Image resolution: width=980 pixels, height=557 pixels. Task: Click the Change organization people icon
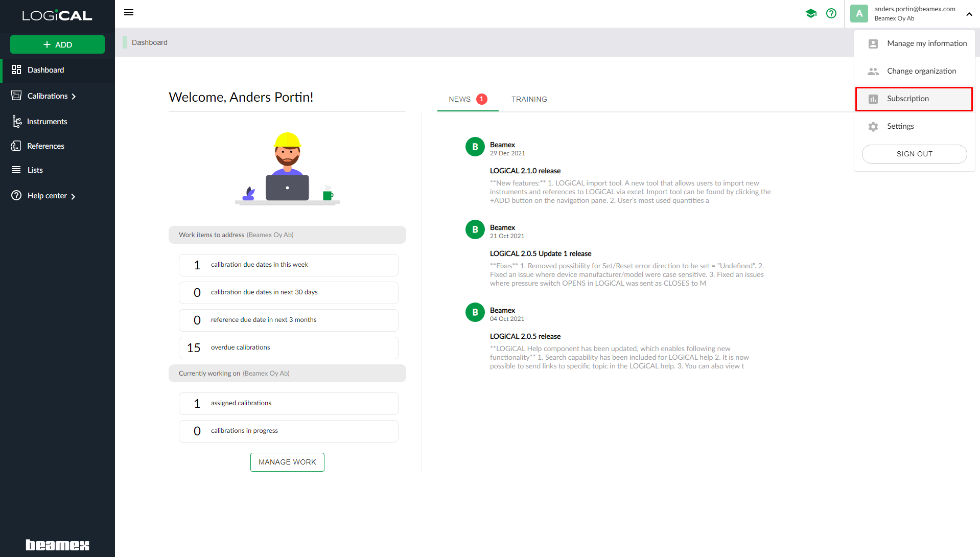point(873,72)
